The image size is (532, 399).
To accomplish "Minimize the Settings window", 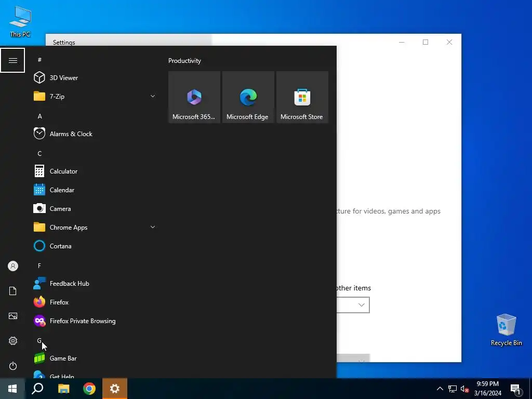I will point(402,42).
